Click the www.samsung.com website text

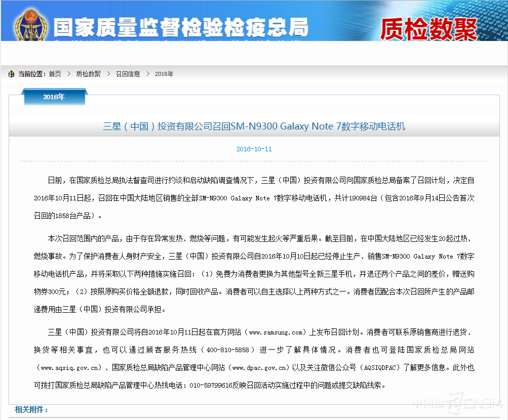[x=276, y=332]
